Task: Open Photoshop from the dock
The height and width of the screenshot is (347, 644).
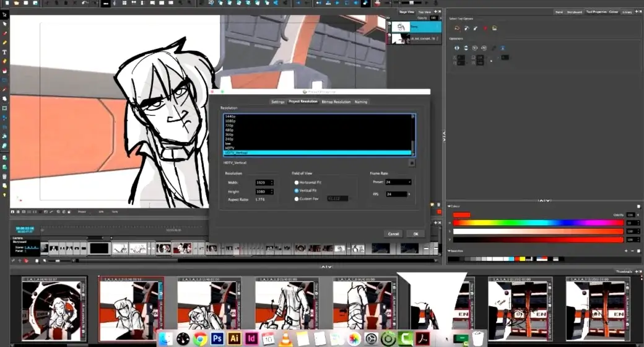Action: [x=217, y=338]
